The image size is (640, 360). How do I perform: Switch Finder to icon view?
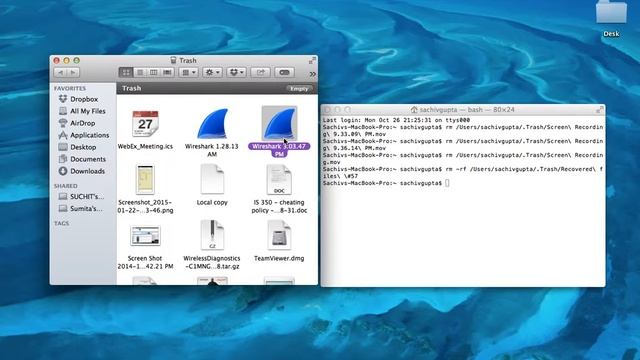(x=126, y=73)
